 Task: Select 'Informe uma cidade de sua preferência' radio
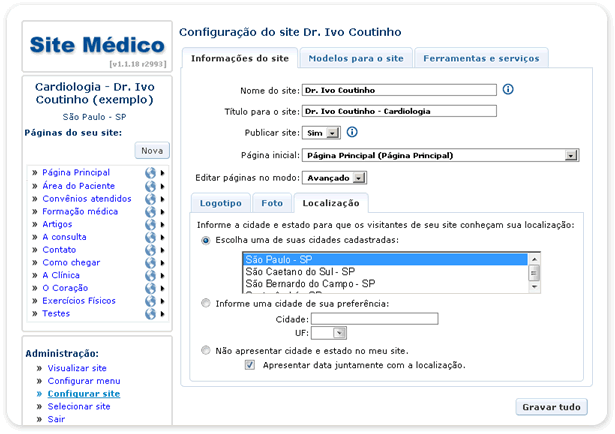pyautogui.click(x=206, y=303)
